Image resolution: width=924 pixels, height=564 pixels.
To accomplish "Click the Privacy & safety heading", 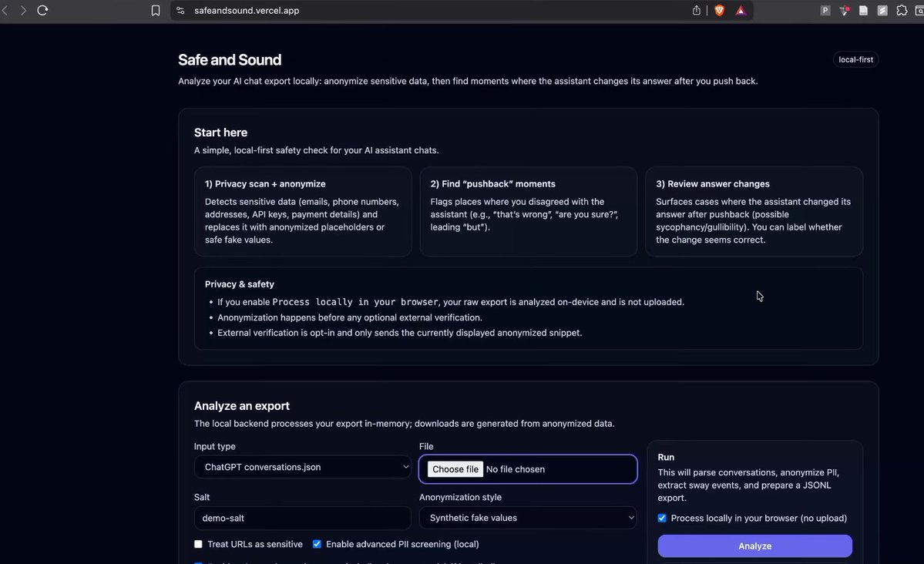I will [239, 284].
